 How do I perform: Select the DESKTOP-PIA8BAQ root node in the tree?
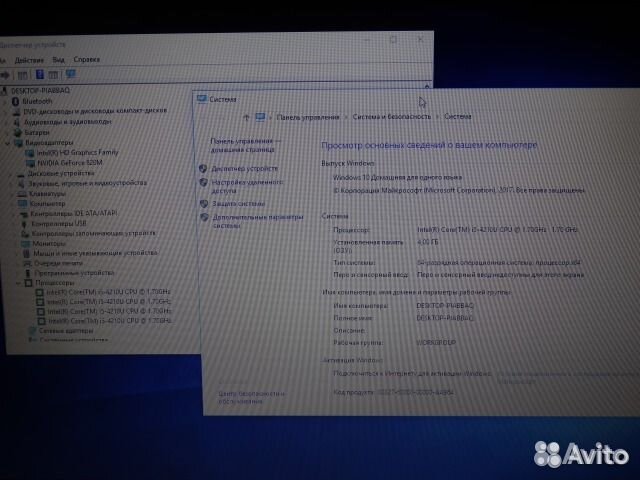pos(40,90)
